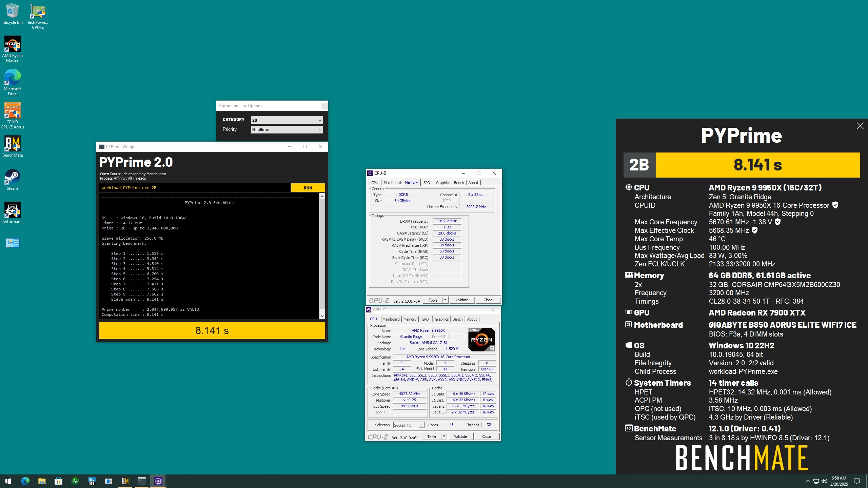Viewport: 868px width, 488px height.
Task: Select Graphics tab in Memory CPU-Z window
Action: pos(443,183)
